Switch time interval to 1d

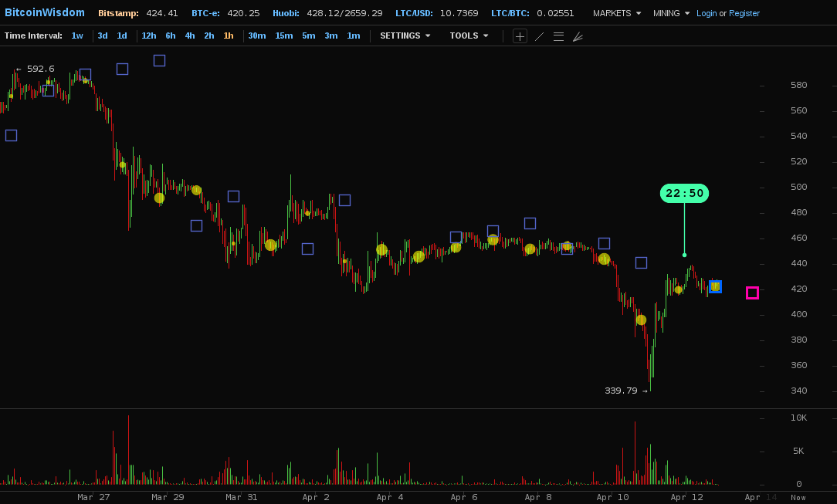tap(122, 36)
